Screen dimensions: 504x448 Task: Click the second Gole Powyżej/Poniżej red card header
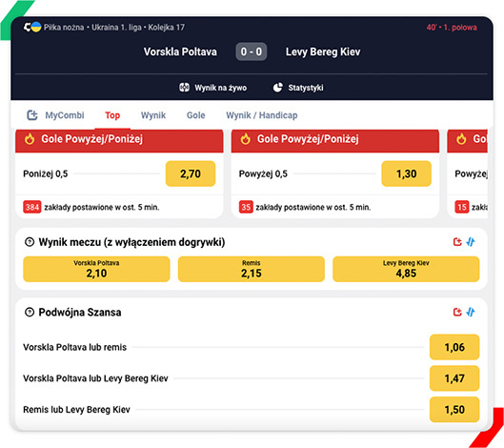[x=335, y=140]
